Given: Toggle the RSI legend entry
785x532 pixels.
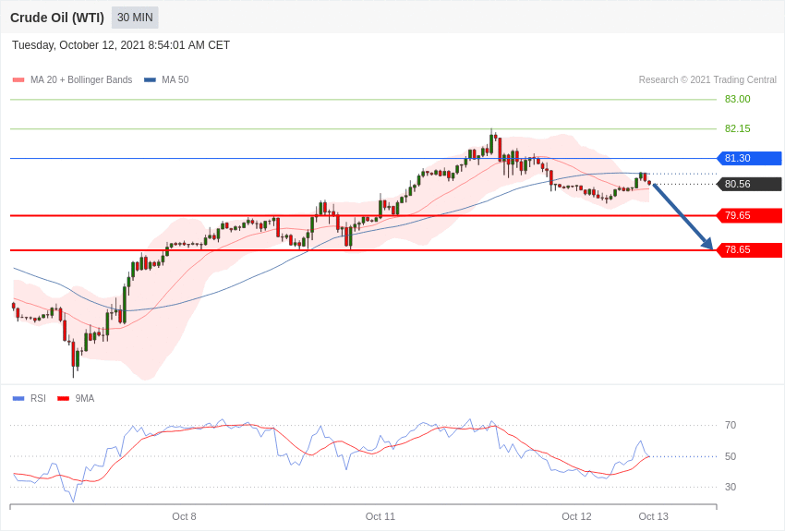Looking at the screenshot, I should [x=29, y=398].
